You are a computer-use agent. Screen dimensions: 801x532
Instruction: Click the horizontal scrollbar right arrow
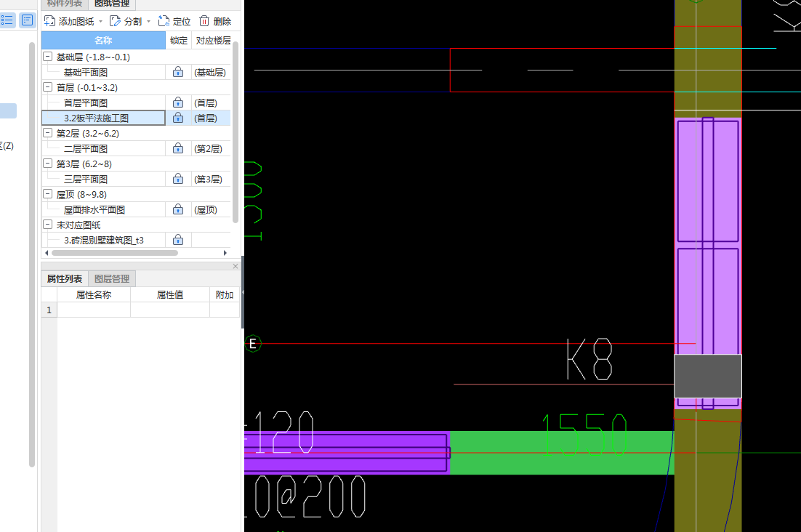(225, 253)
